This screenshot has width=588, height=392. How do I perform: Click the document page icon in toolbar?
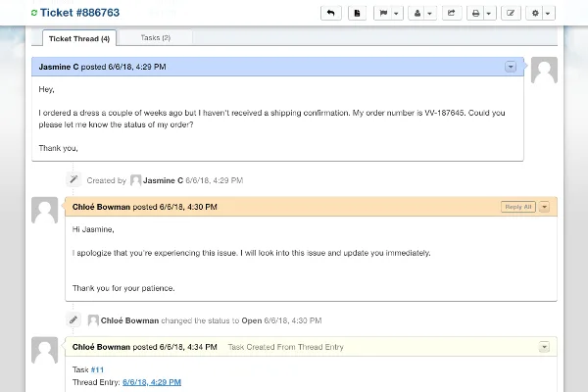[357, 13]
